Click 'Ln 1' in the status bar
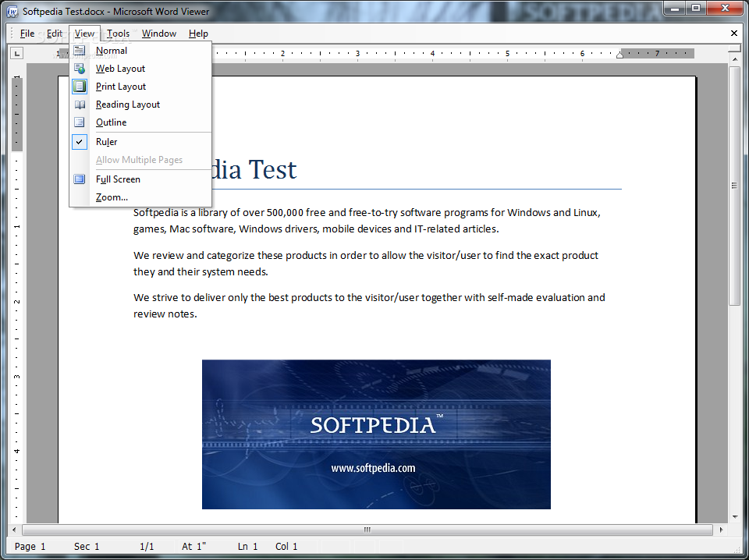749x560 pixels. click(247, 547)
